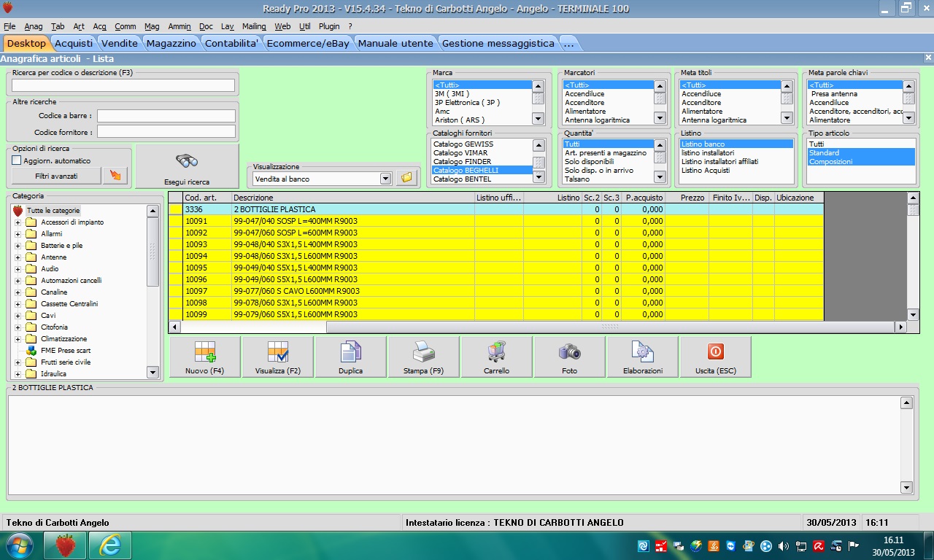
Task: Click the Action Center flag tray icon
Action: click(853, 545)
